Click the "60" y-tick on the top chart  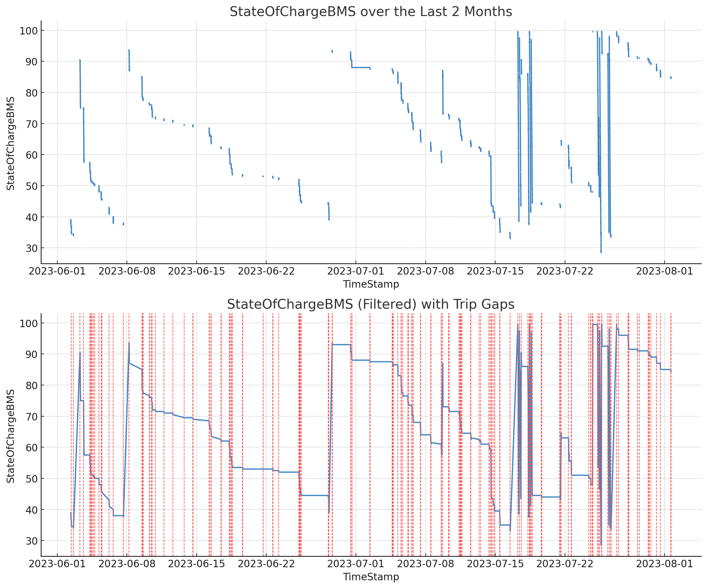pos(32,155)
